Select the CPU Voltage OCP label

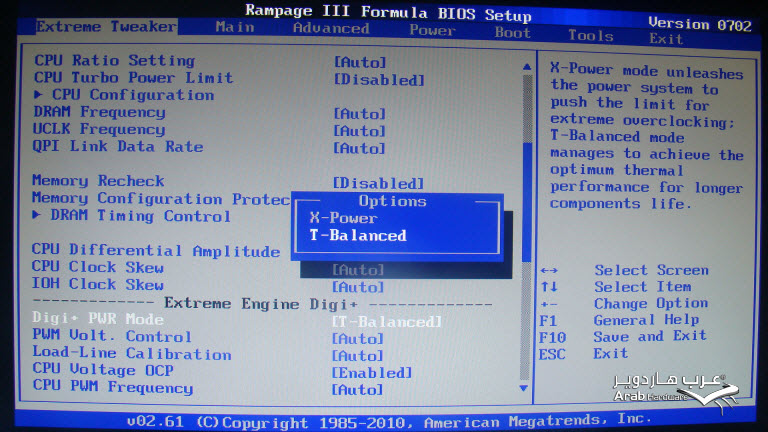[103, 370]
